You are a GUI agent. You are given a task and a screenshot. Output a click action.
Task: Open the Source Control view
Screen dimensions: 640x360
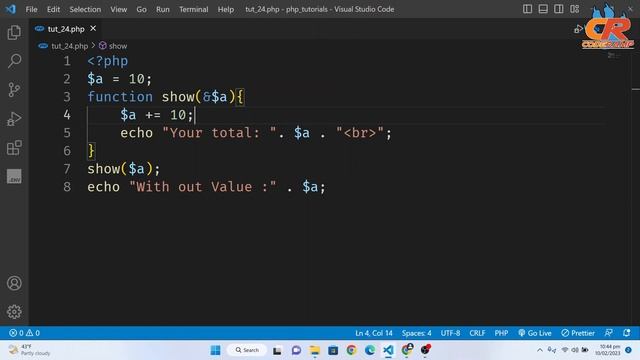[x=14, y=90]
